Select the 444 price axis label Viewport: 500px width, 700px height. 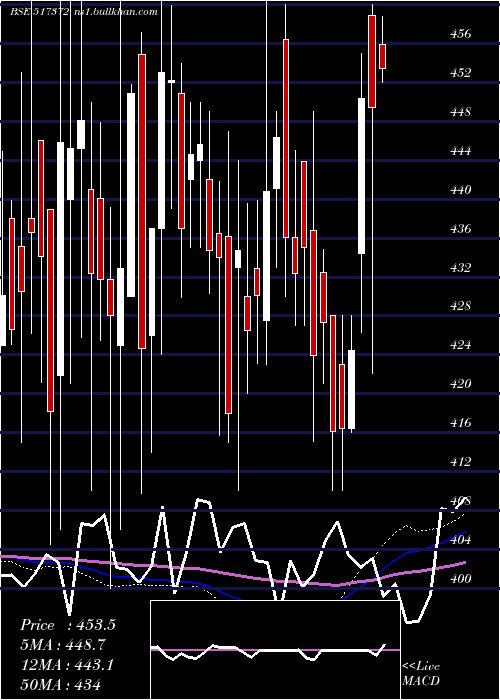click(x=461, y=151)
